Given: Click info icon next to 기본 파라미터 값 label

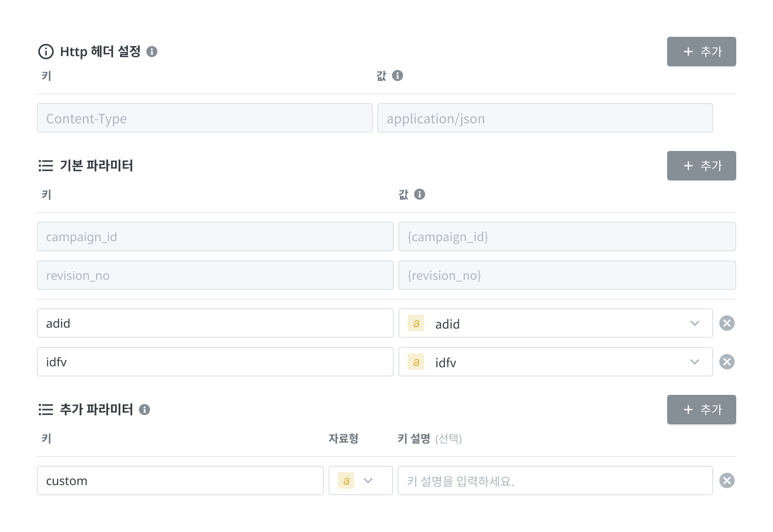Looking at the screenshot, I should click(420, 194).
